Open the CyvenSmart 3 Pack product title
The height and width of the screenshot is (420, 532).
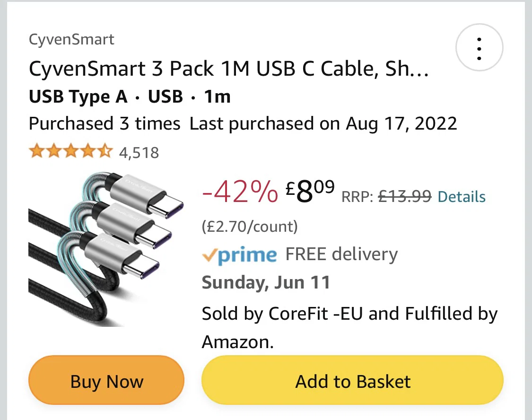[229, 70]
